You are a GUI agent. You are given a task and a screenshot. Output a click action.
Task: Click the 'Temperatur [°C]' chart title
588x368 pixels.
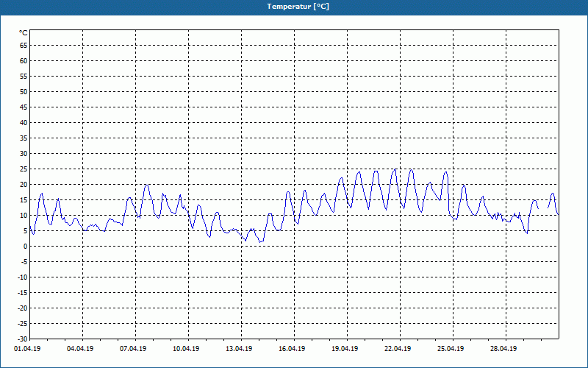[298, 7]
